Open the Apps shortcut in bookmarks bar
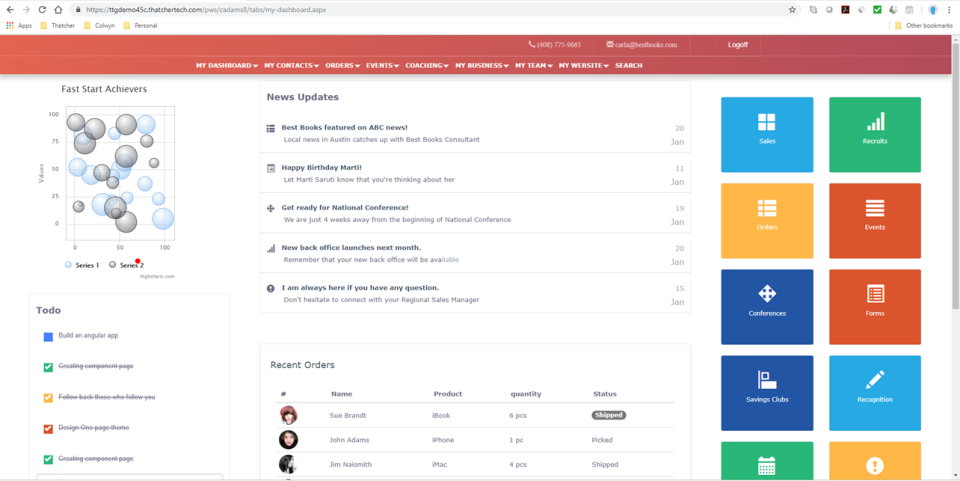Image resolution: width=960 pixels, height=481 pixels. (19, 26)
